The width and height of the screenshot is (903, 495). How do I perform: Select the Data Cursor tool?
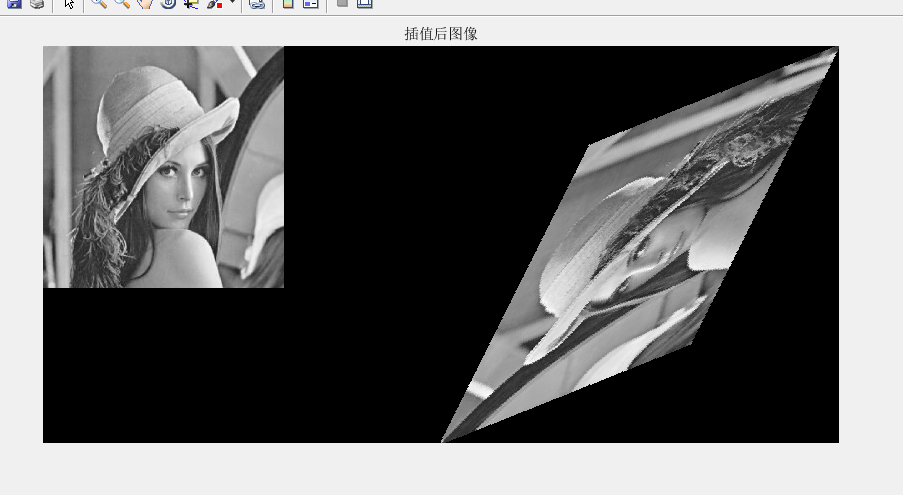(x=191, y=3)
